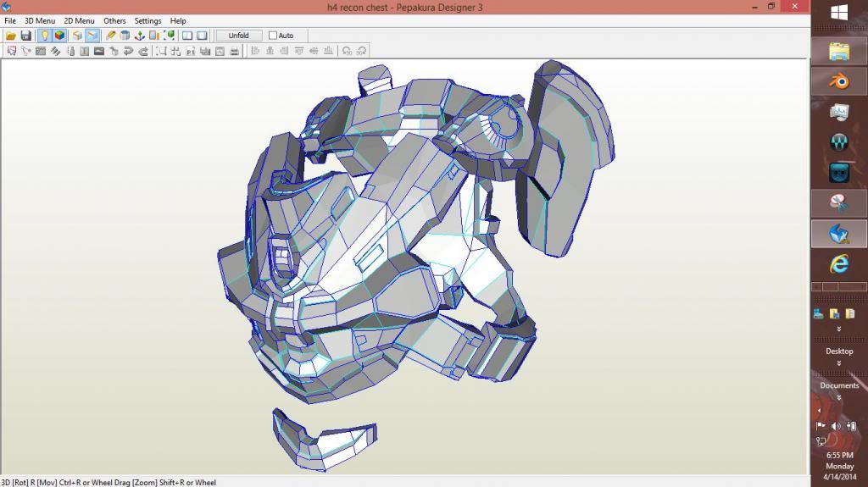Toggle the colored cube texture display icon
The width and height of the screenshot is (868, 487).
pos(59,36)
